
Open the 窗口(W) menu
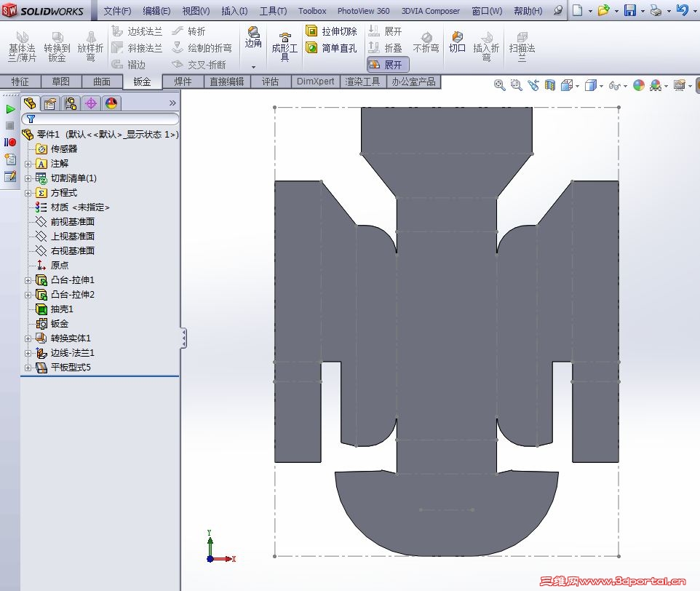[x=487, y=11]
